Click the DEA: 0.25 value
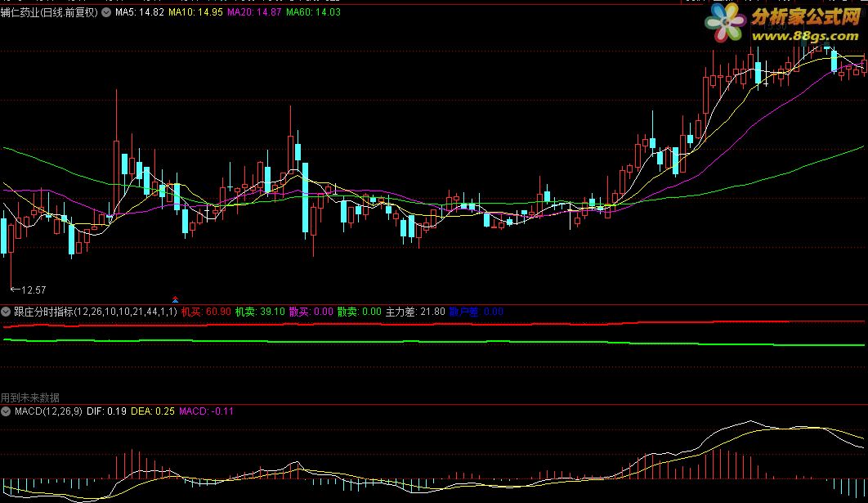Screen dimensions: 868x503 pyautogui.click(x=152, y=411)
